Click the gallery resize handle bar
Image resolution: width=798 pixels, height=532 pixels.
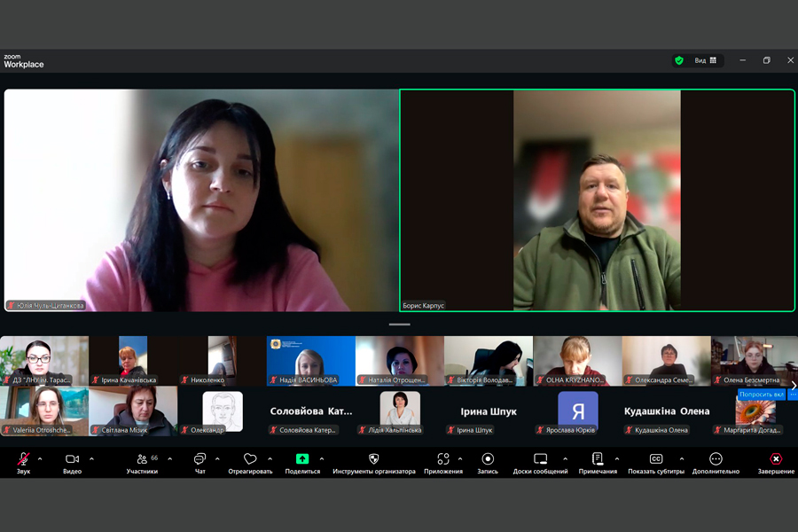(400, 325)
